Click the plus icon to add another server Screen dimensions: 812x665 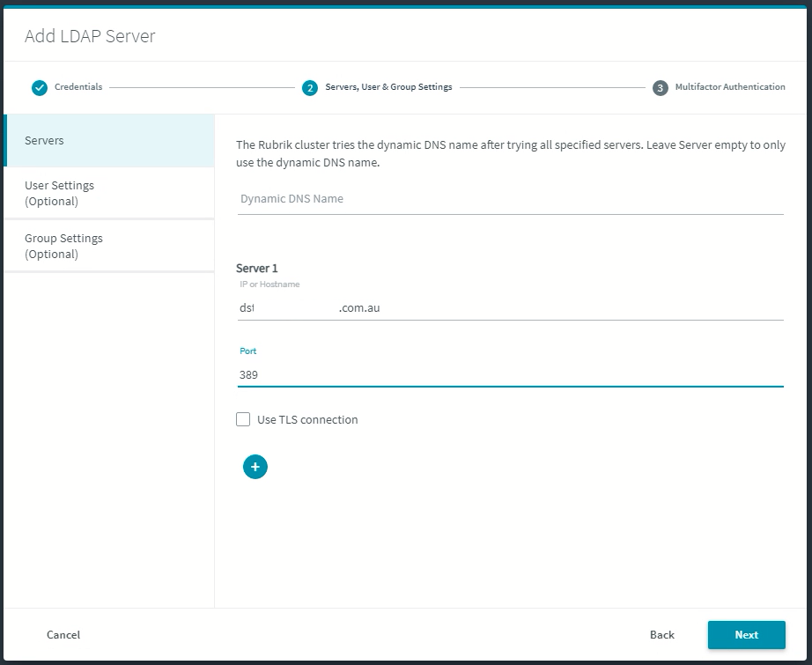pyautogui.click(x=255, y=467)
